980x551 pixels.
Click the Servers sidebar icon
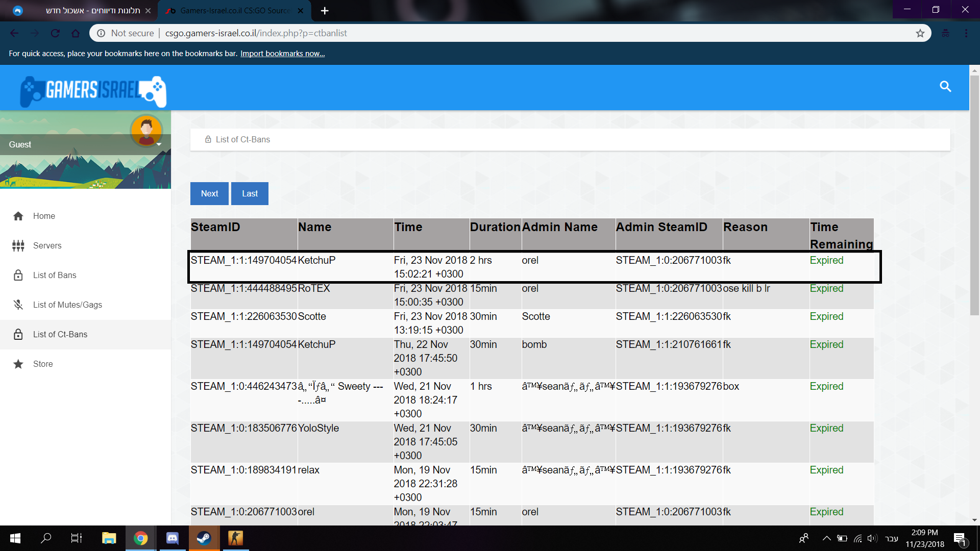(18, 246)
